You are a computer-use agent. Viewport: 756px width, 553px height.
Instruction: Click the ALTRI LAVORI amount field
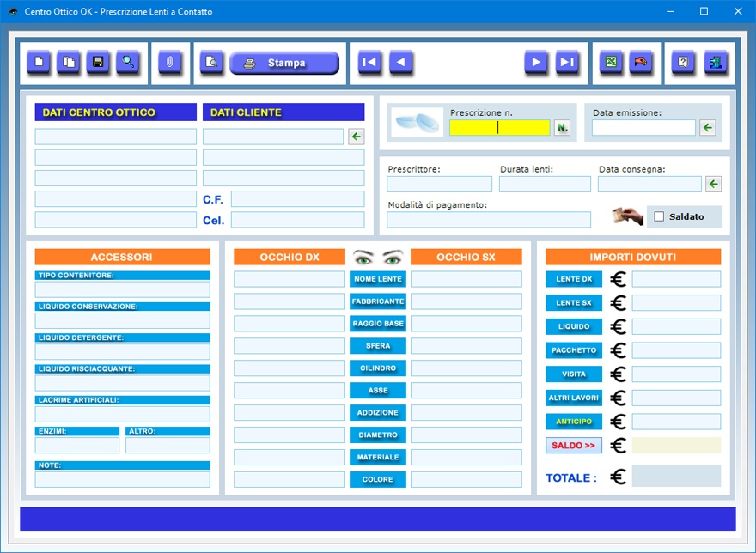(x=676, y=398)
